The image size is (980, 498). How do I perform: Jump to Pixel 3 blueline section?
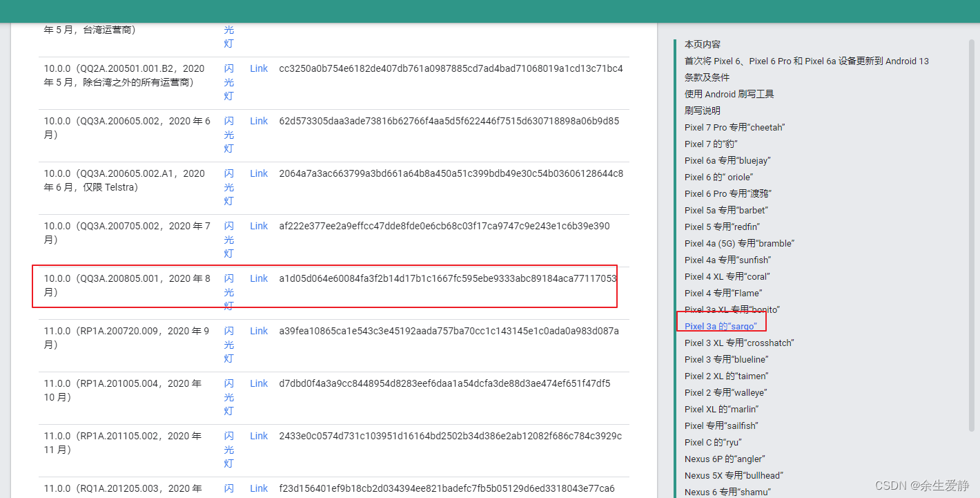coord(726,359)
